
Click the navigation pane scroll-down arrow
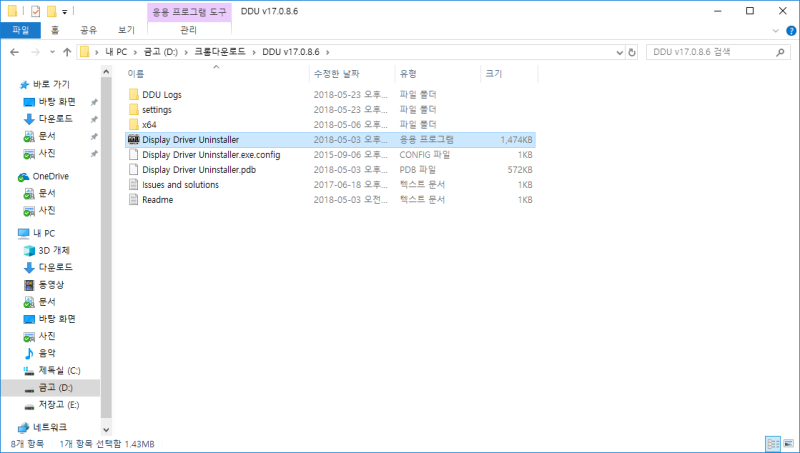(x=106, y=430)
